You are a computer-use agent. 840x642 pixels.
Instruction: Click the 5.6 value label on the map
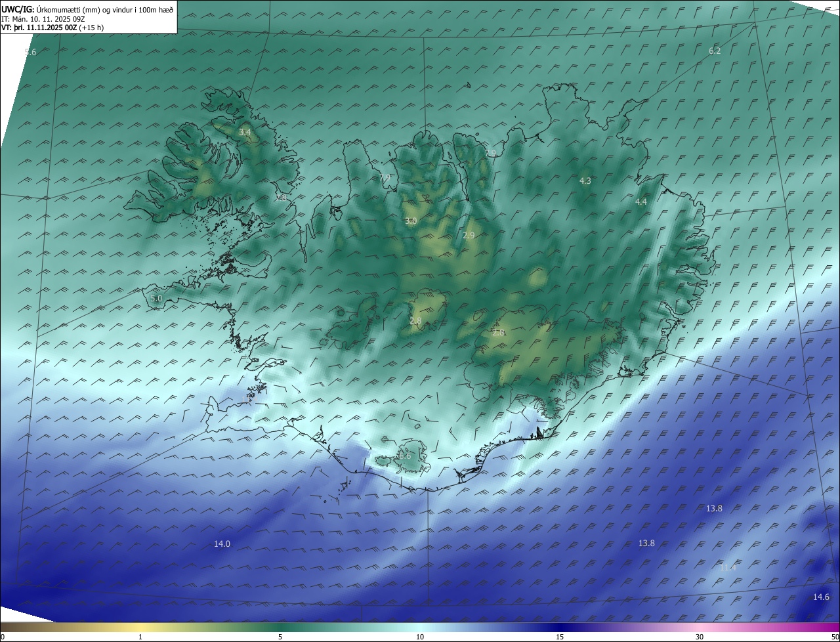(x=30, y=52)
